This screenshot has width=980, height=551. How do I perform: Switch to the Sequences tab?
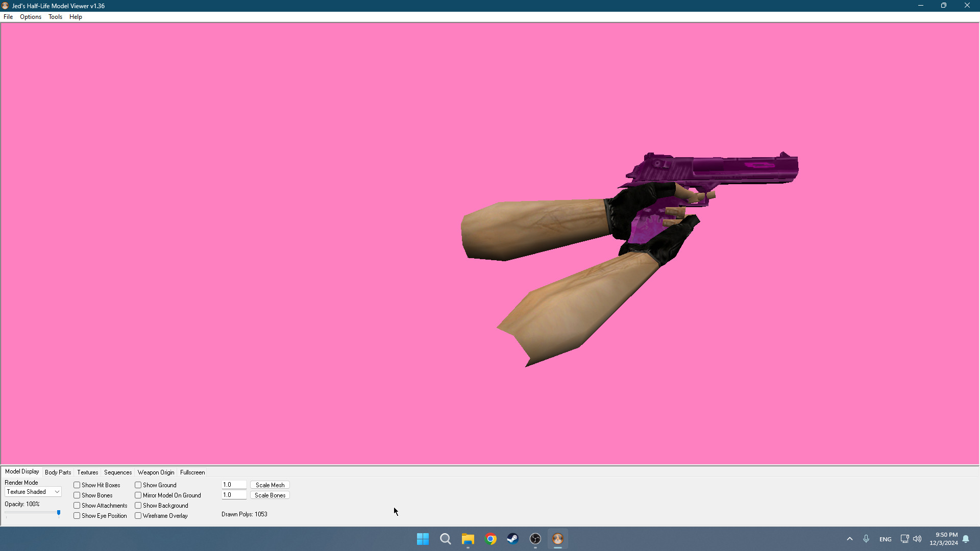[x=118, y=472]
